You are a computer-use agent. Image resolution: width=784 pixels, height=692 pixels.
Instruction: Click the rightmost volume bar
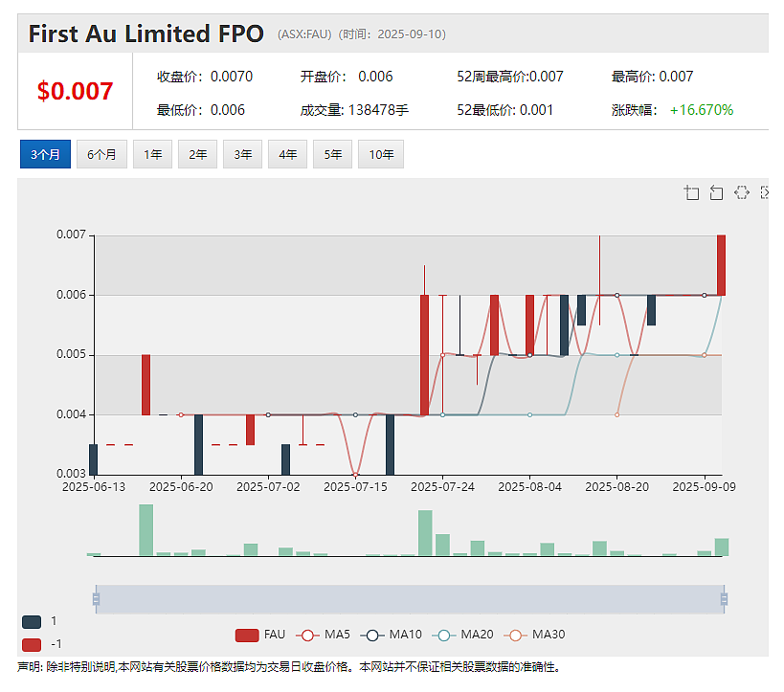coord(722,547)
